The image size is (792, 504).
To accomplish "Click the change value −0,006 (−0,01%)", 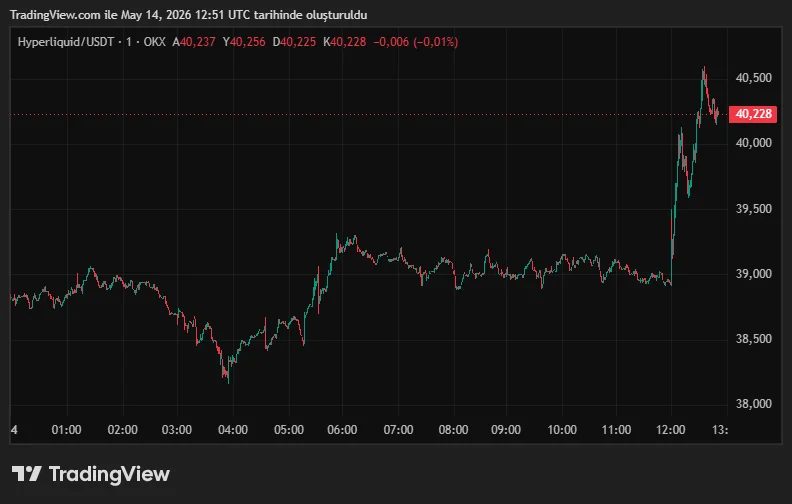I will [x=416, y=42].
